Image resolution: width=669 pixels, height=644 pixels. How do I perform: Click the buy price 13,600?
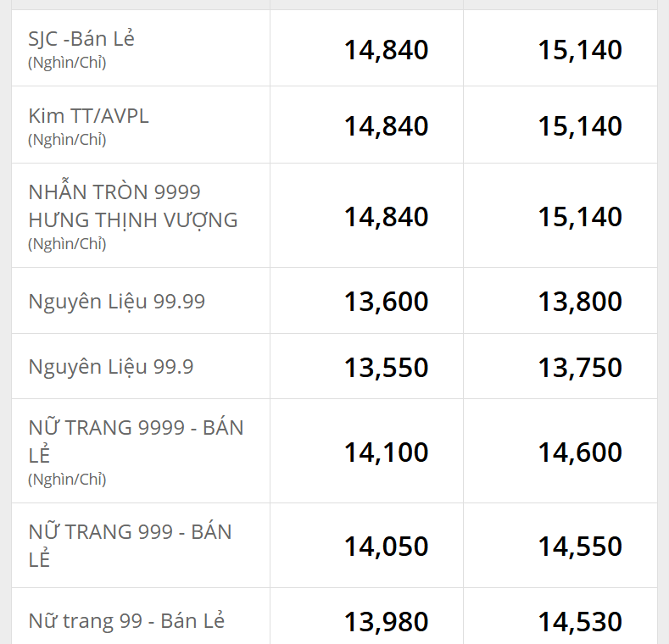point(386,302)
